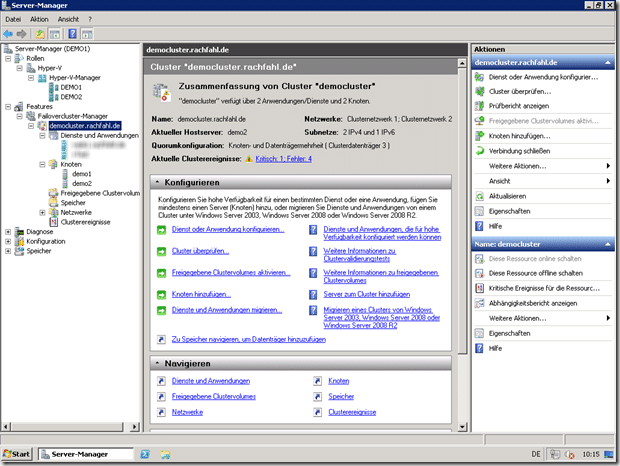Select DEMO2 under Hyper-V-Manager
Image resolution: width=620 pixels, height=466 pixels.
pyautogui.click(x=71, y=97)
